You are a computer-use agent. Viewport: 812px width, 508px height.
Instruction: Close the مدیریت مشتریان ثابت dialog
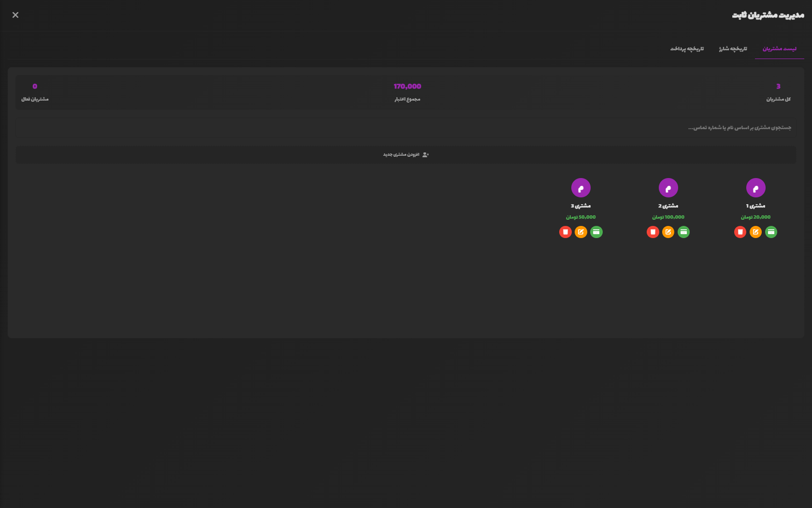coord(15,15)
